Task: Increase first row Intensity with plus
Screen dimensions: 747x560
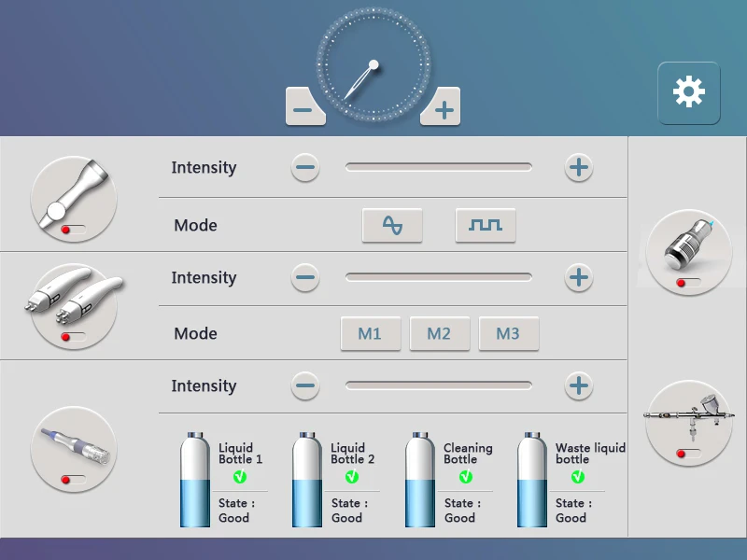Action: (x=579, y=168)
